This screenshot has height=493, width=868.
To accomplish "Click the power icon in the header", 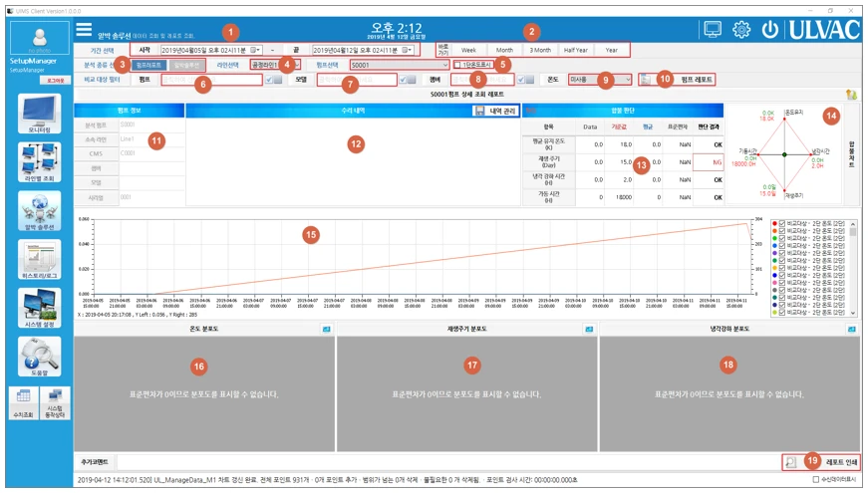I will 770,29.
